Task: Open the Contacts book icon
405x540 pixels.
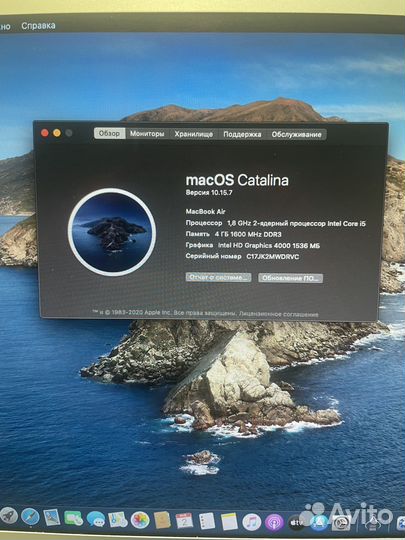Action: (x=162, y=520)
